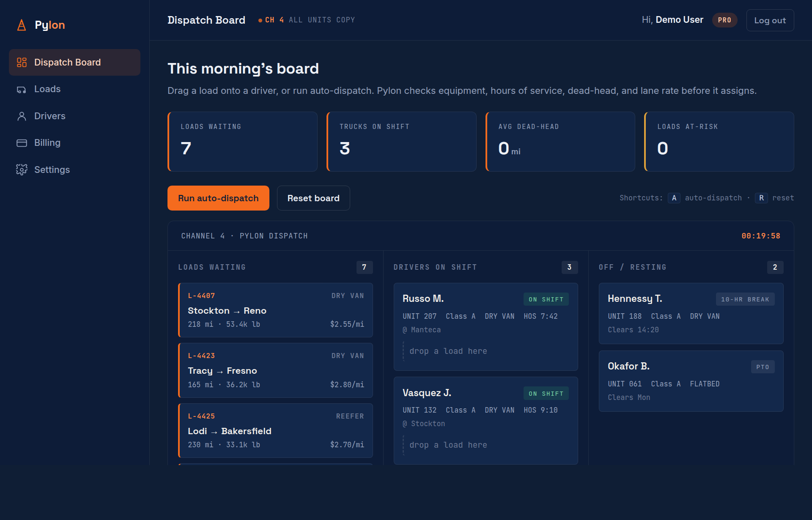Click the Off / Resting count badge 2
Viewport: 812px width, 520px height.
point(775,267)
